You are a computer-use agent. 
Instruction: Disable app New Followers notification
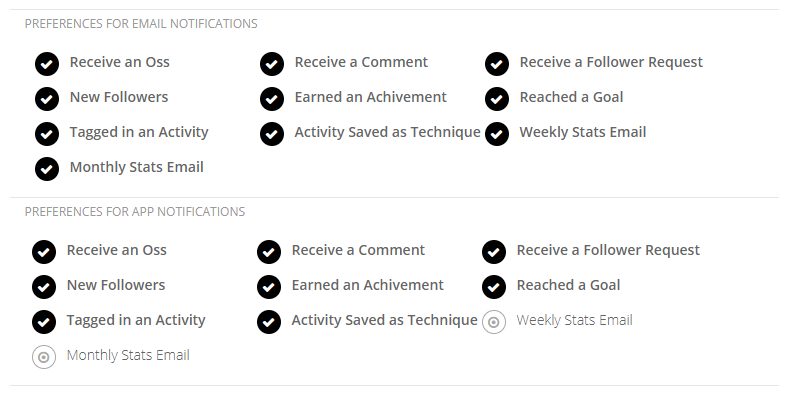pos(44,287)
